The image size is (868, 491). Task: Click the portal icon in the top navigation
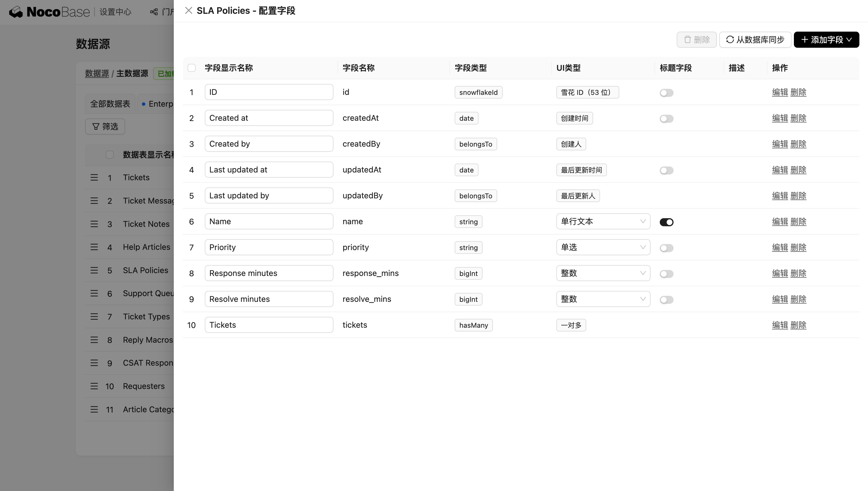click(x=154, y=12)
